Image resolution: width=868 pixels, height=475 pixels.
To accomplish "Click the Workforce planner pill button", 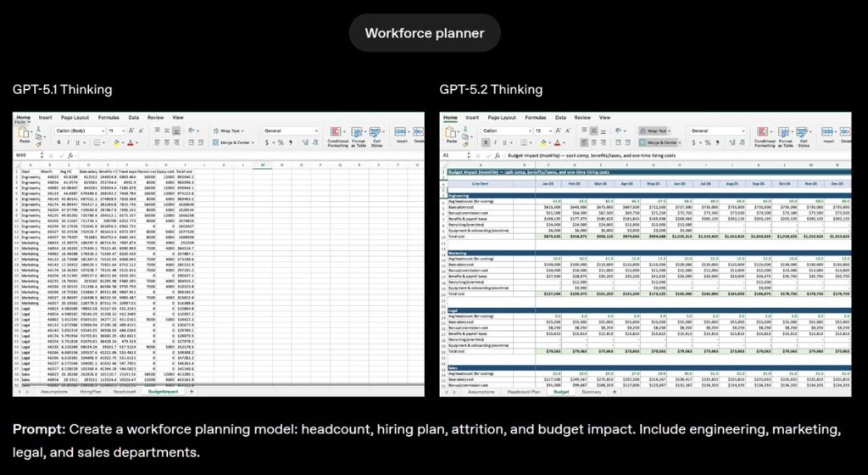I will [x=425, y=33].
